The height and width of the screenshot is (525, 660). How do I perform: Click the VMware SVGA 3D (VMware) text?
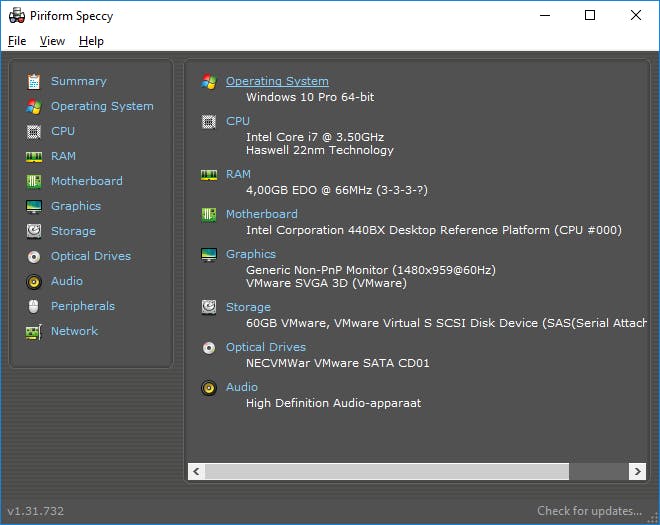click(x=326, y=283)
